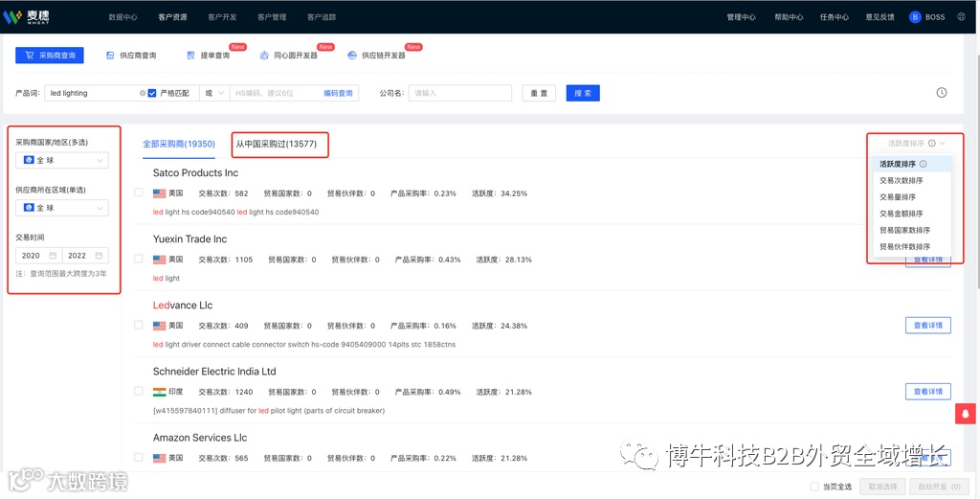Click the 取消选择 button
Screen dimensions: 980x499
click(x=882, y=487)
